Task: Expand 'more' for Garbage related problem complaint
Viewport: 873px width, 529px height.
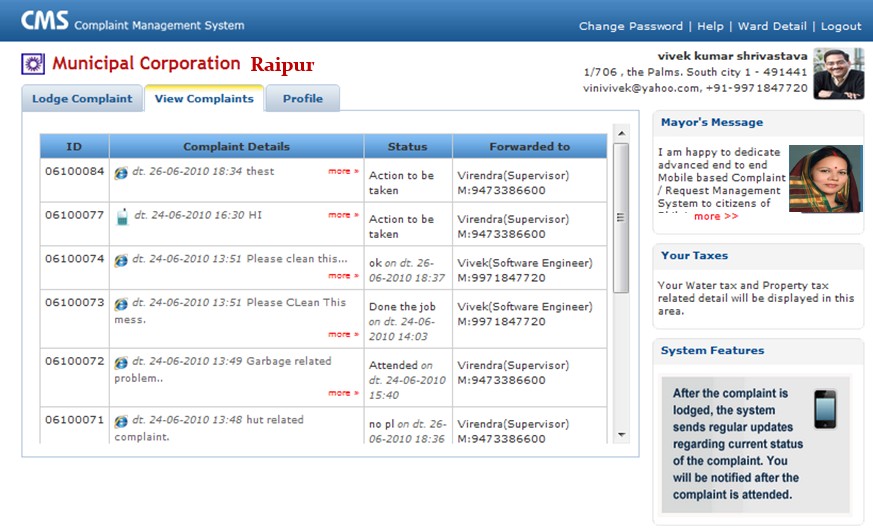Action: (x=343, y=393)
